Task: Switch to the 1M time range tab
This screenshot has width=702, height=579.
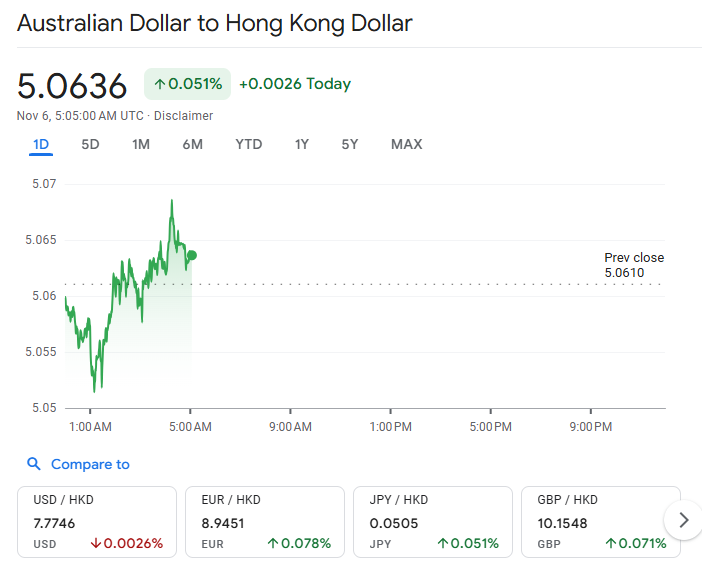Action: pyautogui.click(x=141, y=144)
